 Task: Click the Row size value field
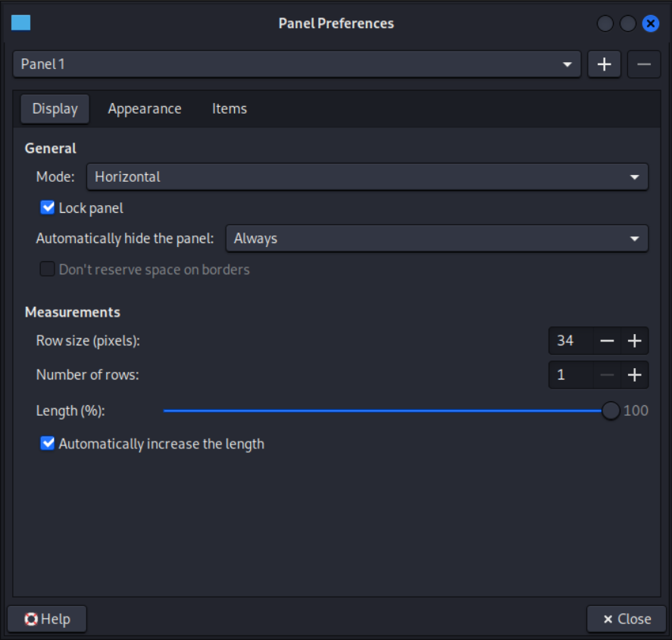pos(570,341)
